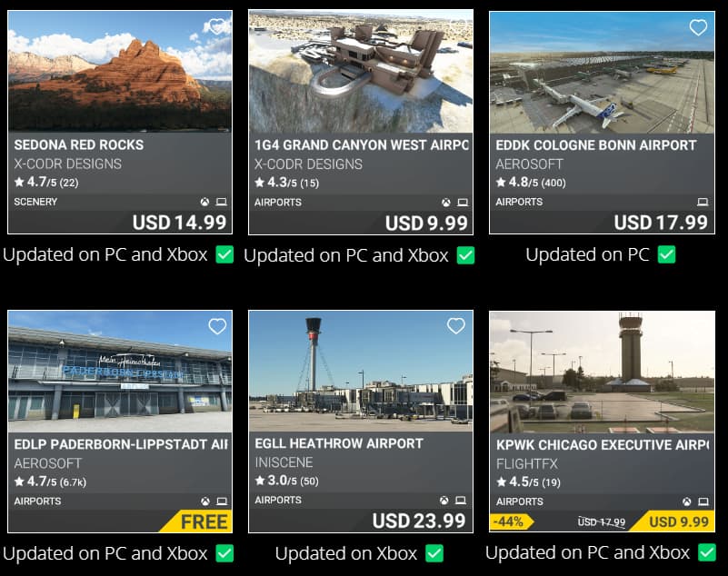This screenshot has width=728, height=576.
Task: Click the PC laptop icon on KPWK Chicago Executive
Action: click(703, 502)
